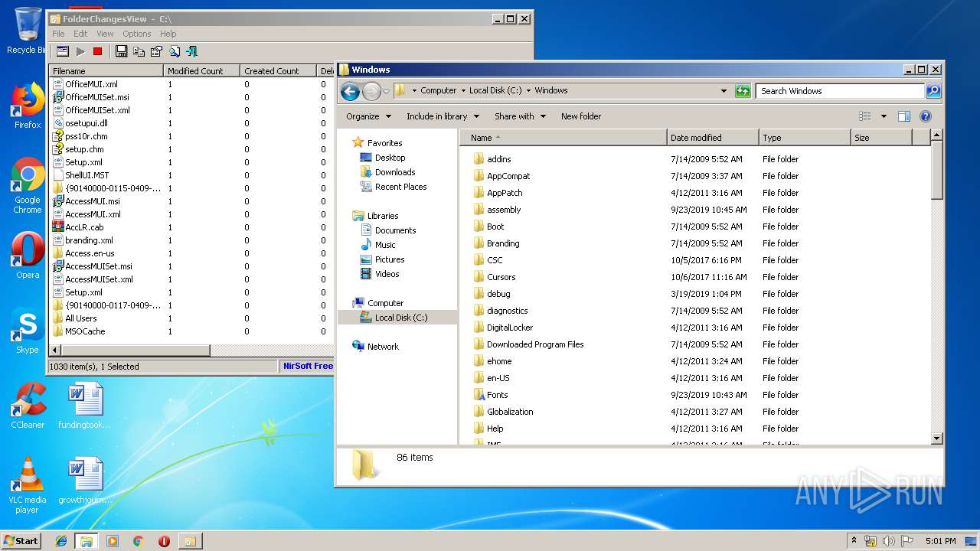Open the recent pages dropdown beside the Forward button

pos(386,91)
